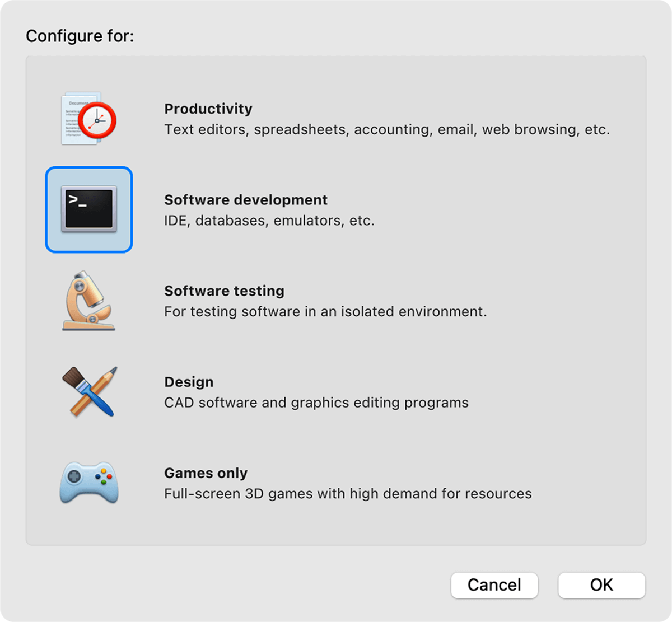This screenshot has height=622, width=672.
Task: Select the Software development title
Action: coord(245,200)
